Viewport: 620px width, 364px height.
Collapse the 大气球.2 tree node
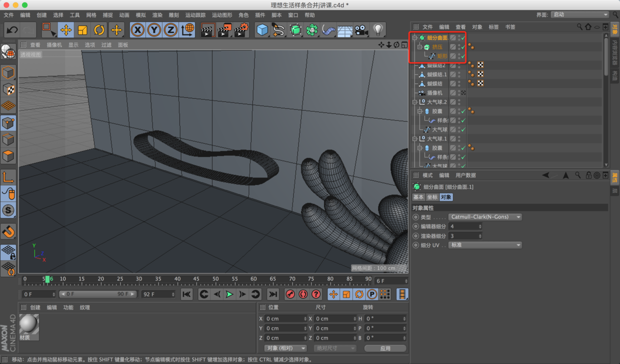coord(414,102)
